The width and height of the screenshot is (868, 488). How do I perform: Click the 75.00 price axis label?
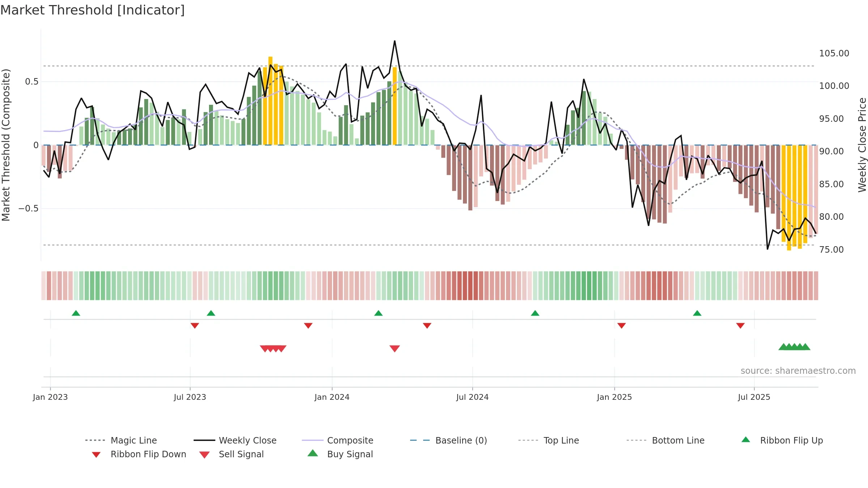(831, 250)
